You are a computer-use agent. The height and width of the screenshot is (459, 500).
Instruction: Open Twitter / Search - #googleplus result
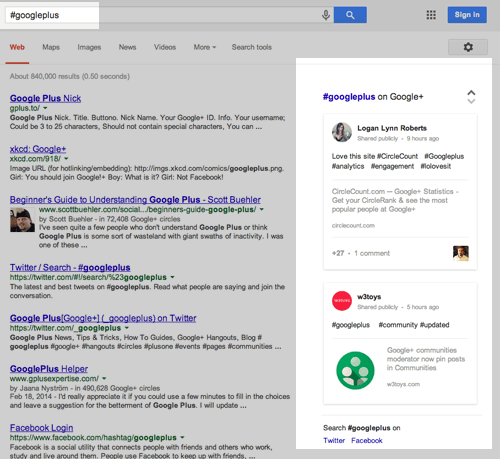point(70,267)
